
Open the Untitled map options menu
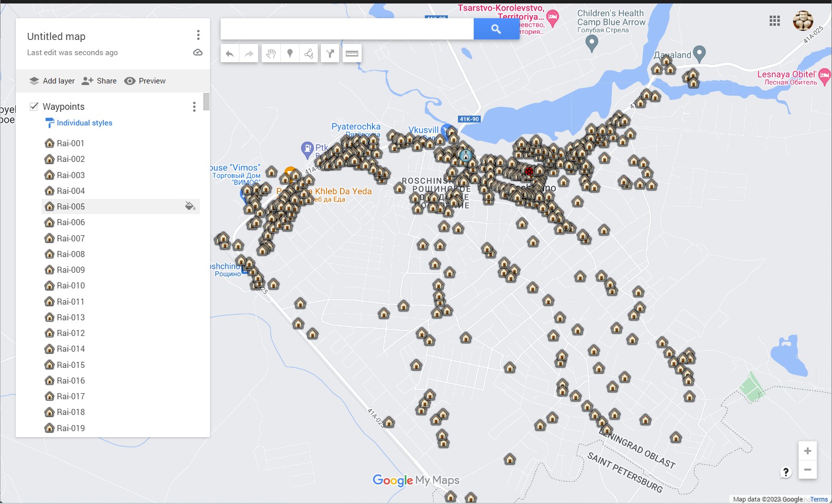coord(198,35)
